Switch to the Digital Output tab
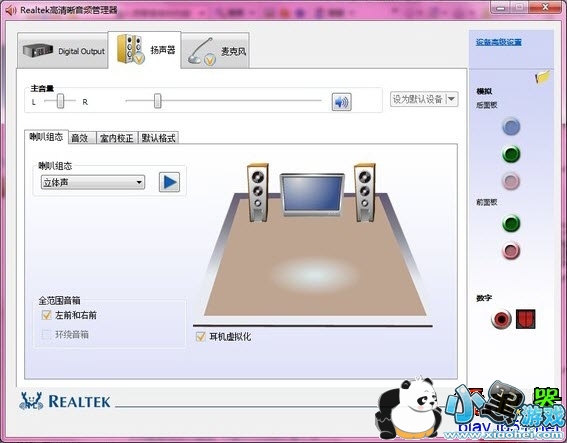 pyautogui.click(x=62, y=51)
